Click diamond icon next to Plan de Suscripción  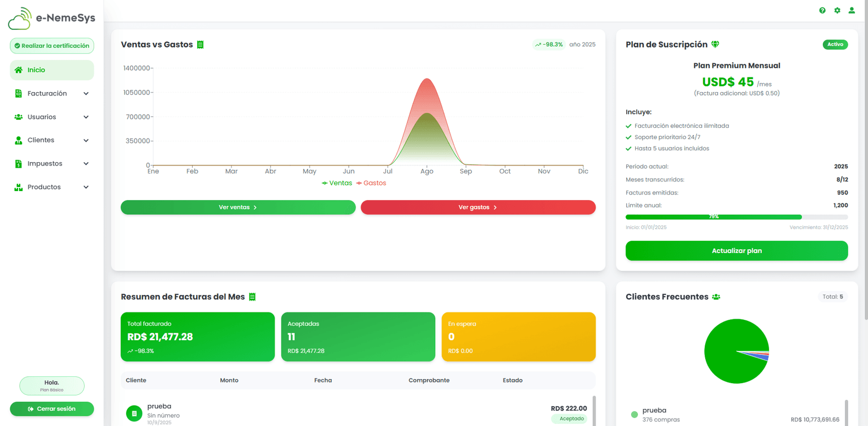point(715,45)
